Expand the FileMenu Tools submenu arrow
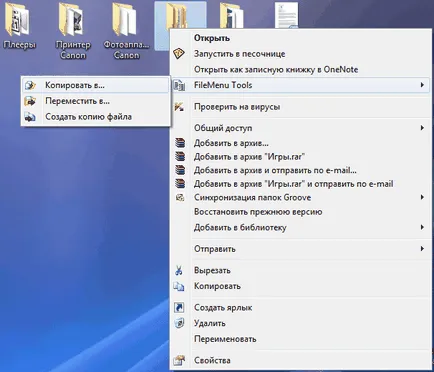This screenshot has height=372, width=434. pyautogui.click(x=422, y=85)
